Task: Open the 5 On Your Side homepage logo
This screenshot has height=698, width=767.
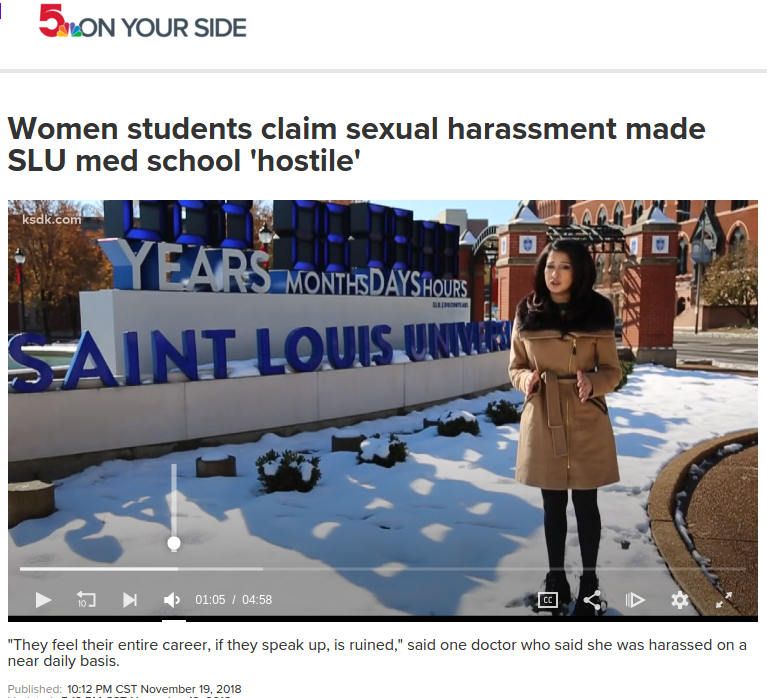Action: (142, 22)
